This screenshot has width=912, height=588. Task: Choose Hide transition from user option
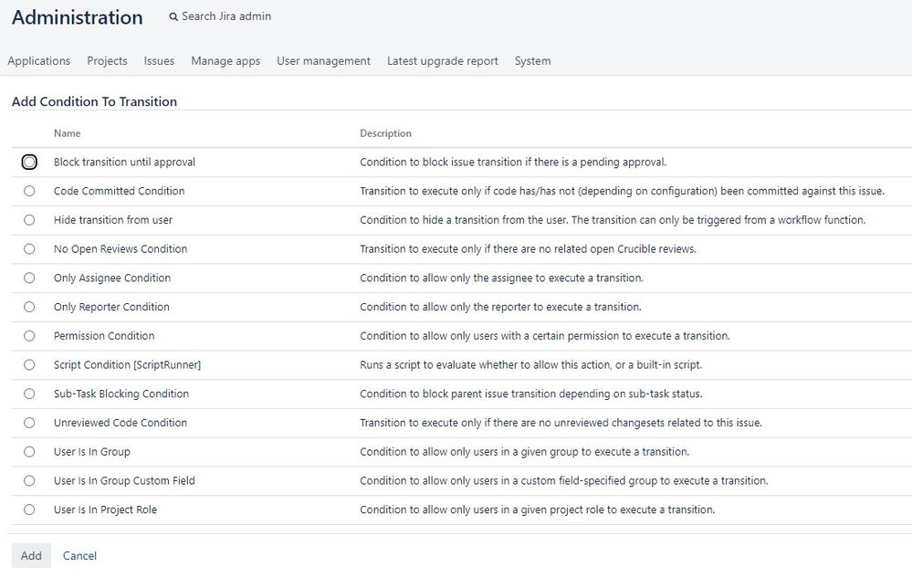pos(30,220)
